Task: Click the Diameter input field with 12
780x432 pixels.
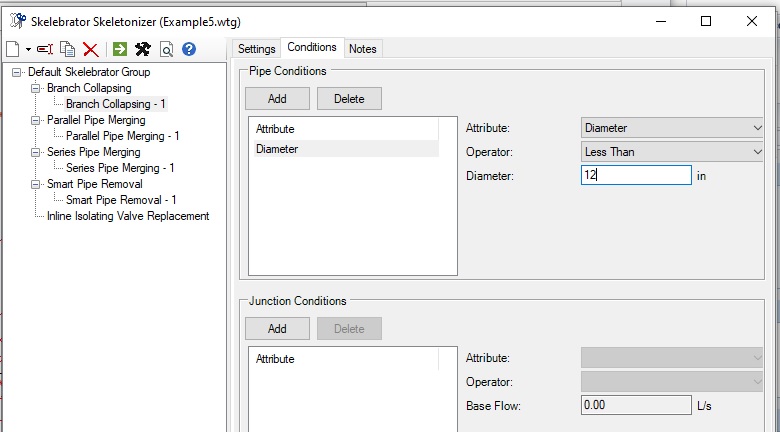Action: pos(636,175)
